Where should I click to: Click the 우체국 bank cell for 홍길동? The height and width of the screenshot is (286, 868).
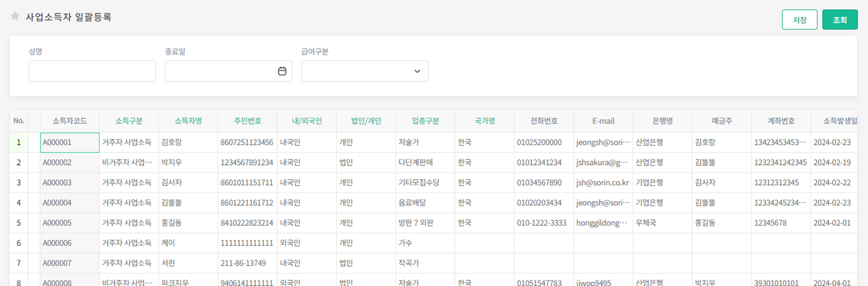click(662, 223)
